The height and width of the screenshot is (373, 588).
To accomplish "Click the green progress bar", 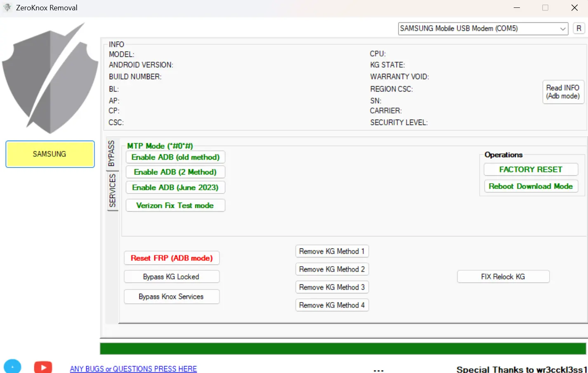I will (x=343, y=349).
